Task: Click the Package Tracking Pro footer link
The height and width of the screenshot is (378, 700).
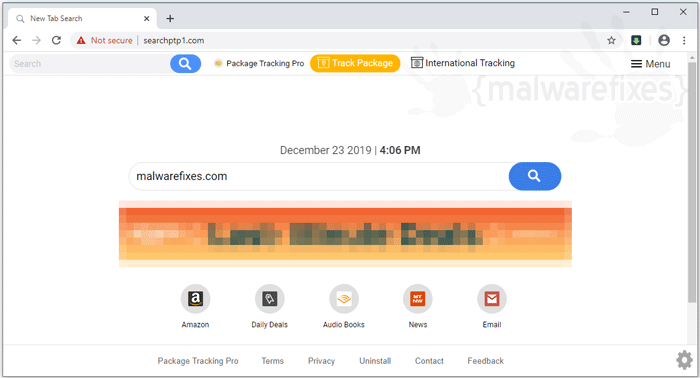Action: [x=198, y=361]
